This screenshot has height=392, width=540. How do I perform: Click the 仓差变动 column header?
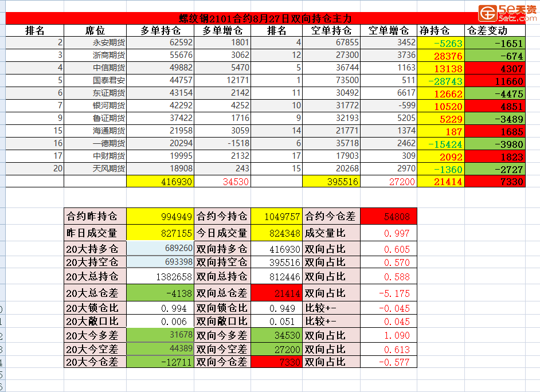click(x=495, y=30)
